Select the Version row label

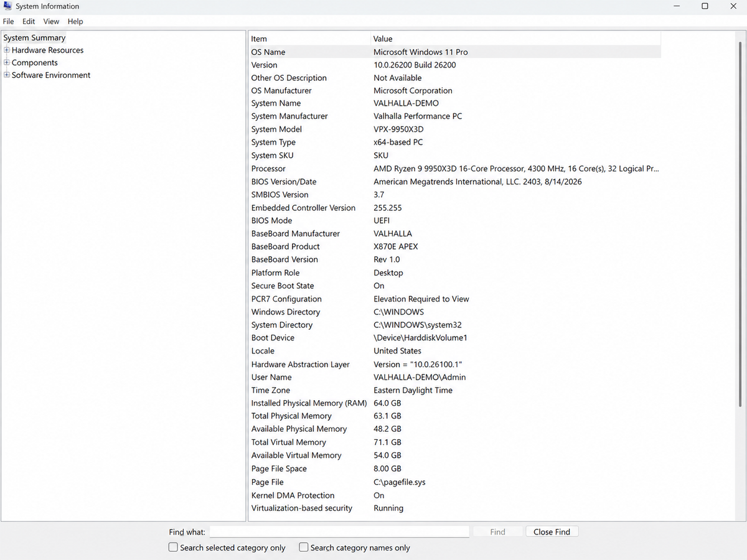click(x=265, y=65)
